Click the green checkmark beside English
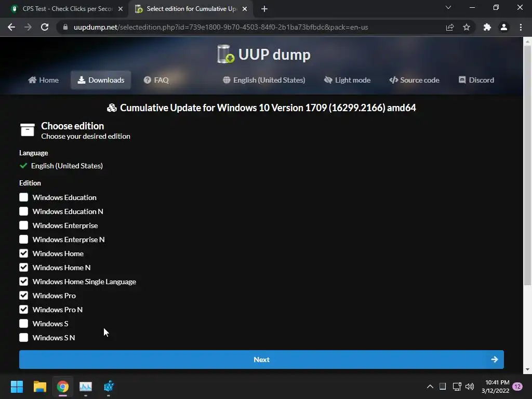The width and height of the screenshot is (532, 399). pos(23,166)
